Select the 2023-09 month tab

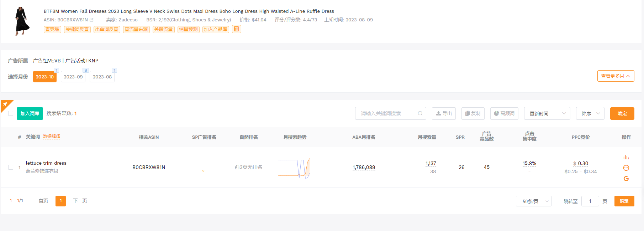coord(73,77)
